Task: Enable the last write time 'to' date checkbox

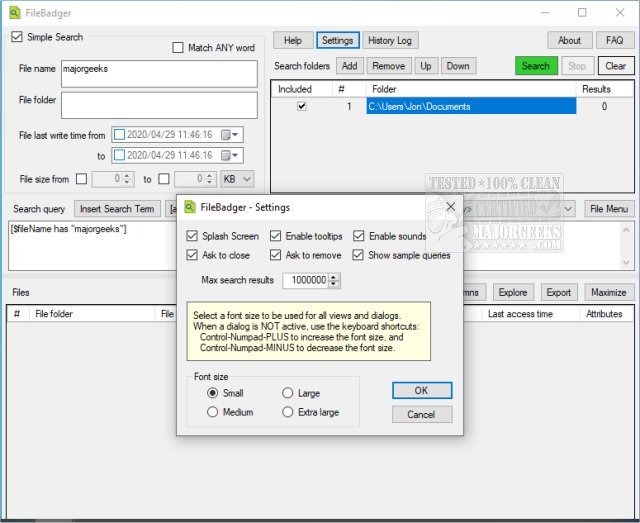Action: click(119, 155)
